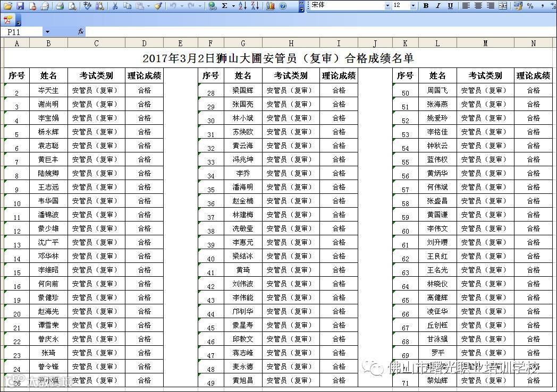Click the Undo arrow icon
Viewport: 557px width, 392px height.
point(173,6)
